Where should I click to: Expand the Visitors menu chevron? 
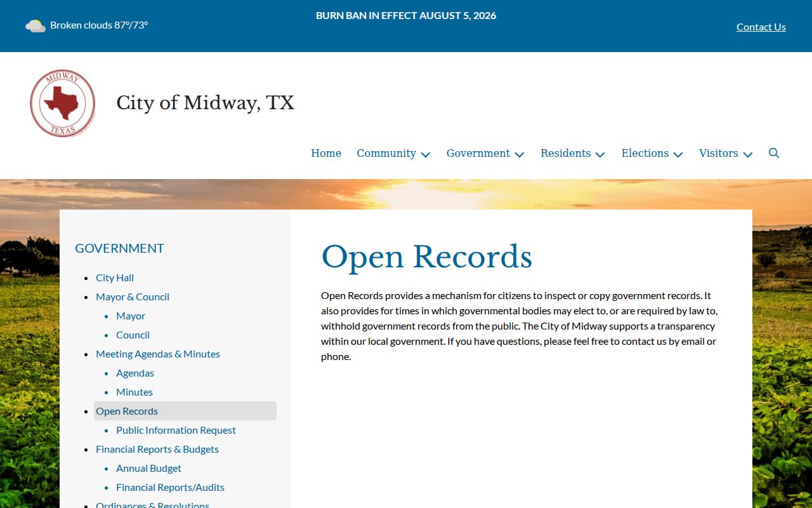tap(748, 154)
